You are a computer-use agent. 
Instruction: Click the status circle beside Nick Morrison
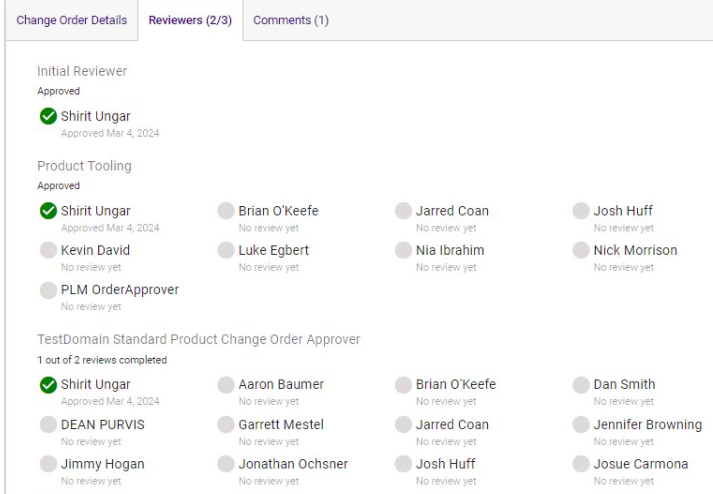click(x=581, y=251)
